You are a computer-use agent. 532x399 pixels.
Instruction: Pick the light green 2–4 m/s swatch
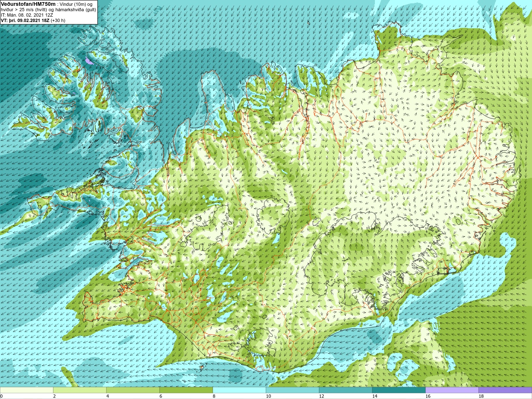pos(80,390)
